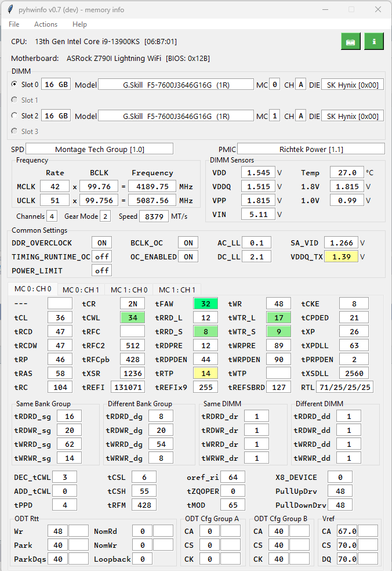
Task: Switch to the MC 1 : CH 0 tab
Action: pyautogui.click(x=129, y=290)
